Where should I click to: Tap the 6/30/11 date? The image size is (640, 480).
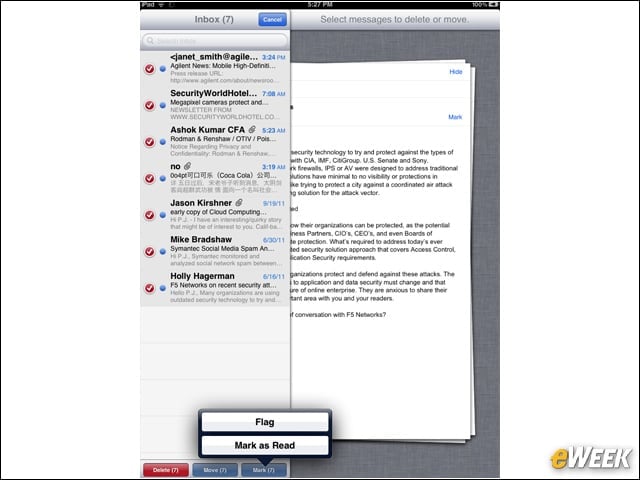pyautogui.click(x=274, y=240)
